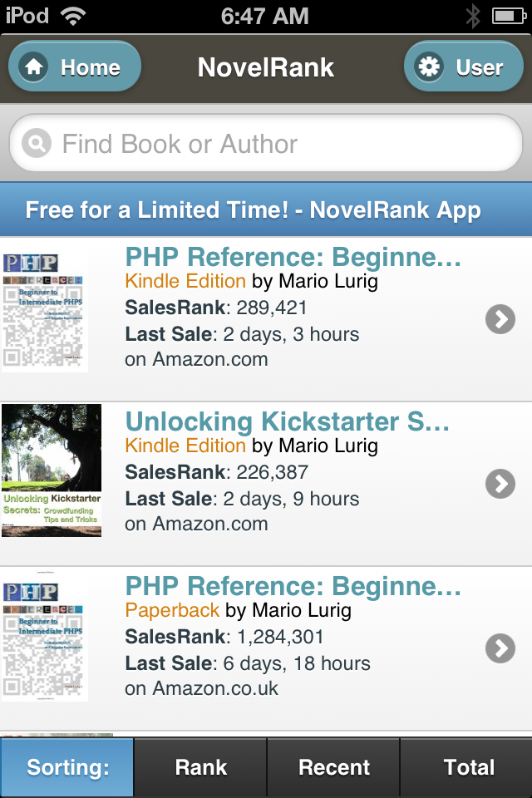Focus the Find Book or Author field
The width and height of the screenshot is (532, 798).
pos(266,143)
